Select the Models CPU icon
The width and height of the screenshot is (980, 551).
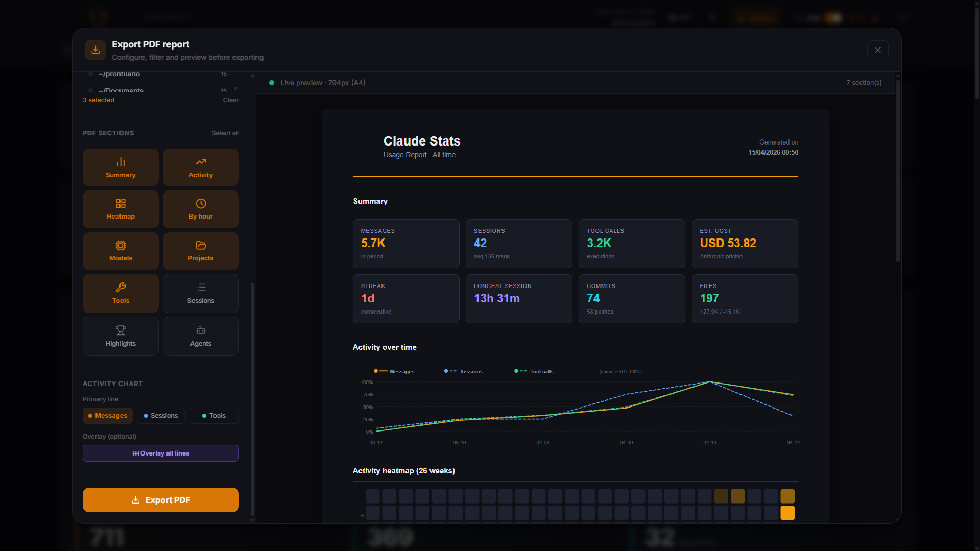(x=120, y=245)
